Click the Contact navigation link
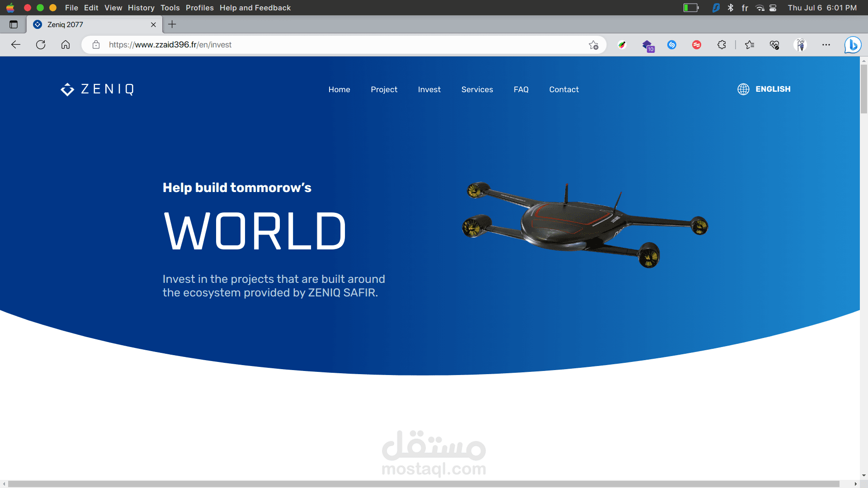Viewport: 868px width, 488px height. pyautogui.click(x=564, y=89)
